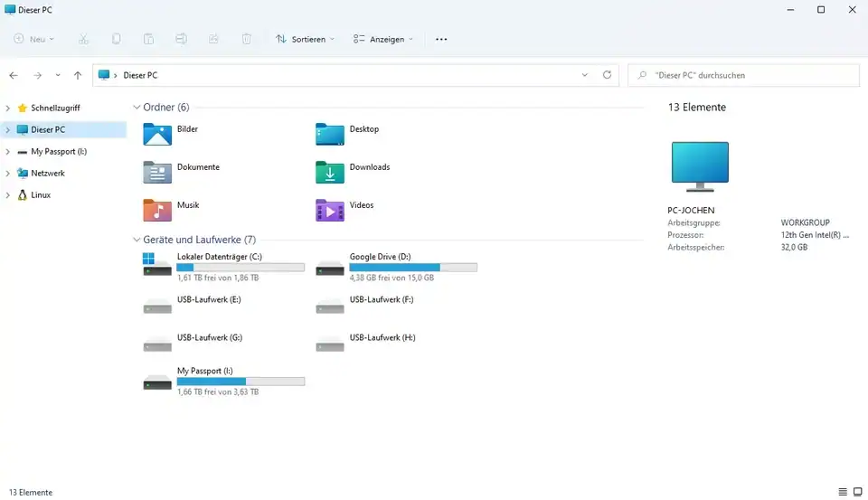Click the Refresh icon beside address bar

tap(607, 75)
